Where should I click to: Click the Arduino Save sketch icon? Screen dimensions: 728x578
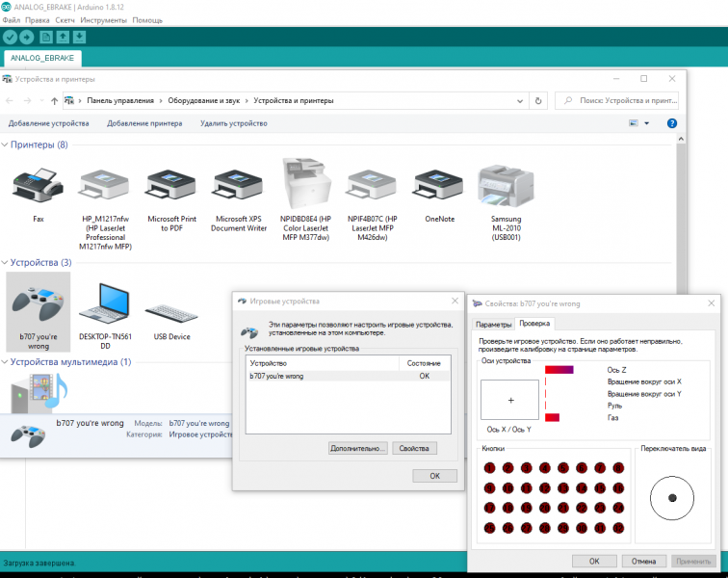click(79, 38)
